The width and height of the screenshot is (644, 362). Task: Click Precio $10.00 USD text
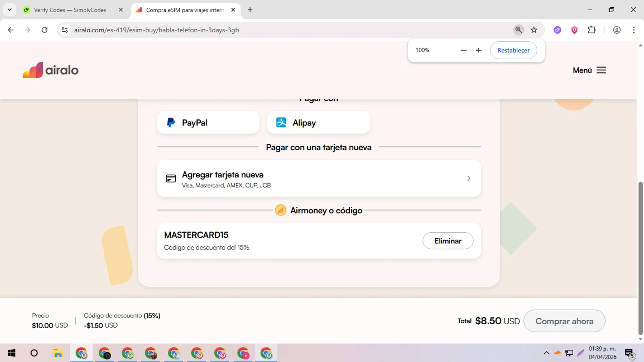pyautogui.click(x=50, y=320)
